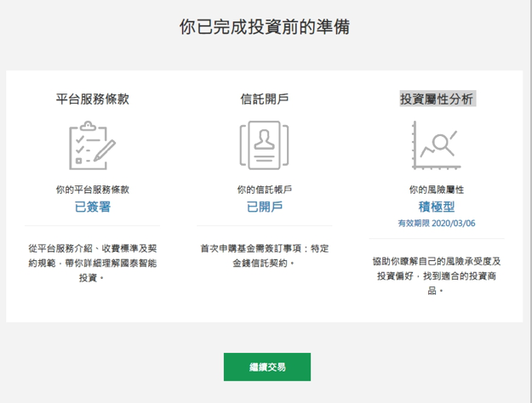The height and width of the screenshot is (403, 532).
Task: Click the risk tolerance description paragraph
Action: point(436,275)
